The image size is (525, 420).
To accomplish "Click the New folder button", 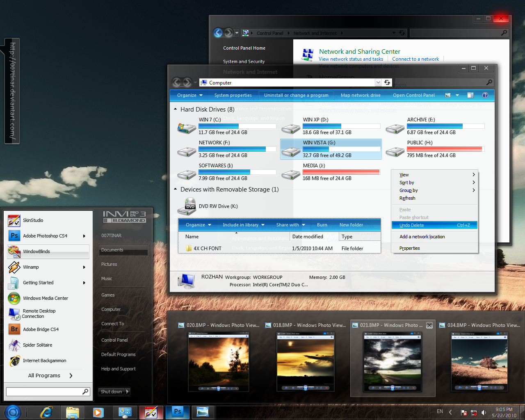I will [351, 225].
